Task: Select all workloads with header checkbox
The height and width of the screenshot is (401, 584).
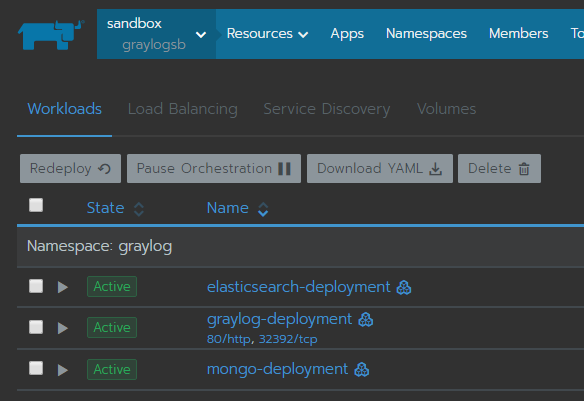Action: pos(36,205)
